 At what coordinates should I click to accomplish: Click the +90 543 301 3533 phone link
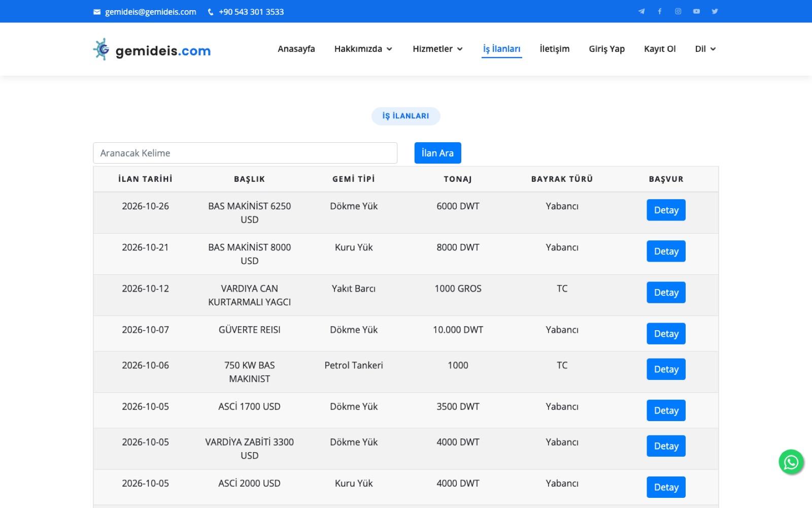251,12
